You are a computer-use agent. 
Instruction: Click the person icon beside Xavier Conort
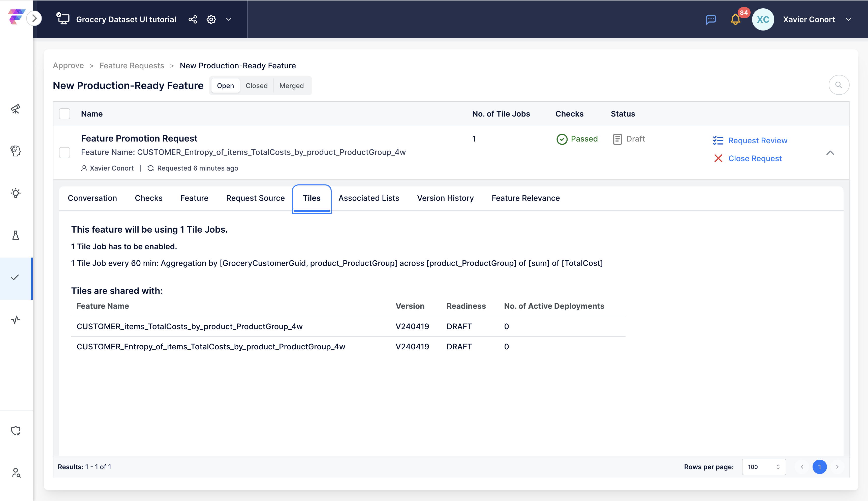point(84,168)
